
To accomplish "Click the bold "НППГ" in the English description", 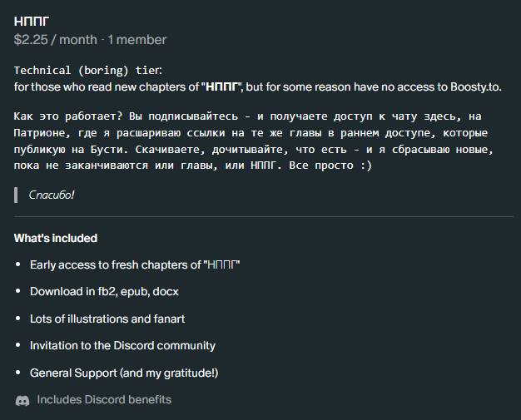I will coord(221,86).
